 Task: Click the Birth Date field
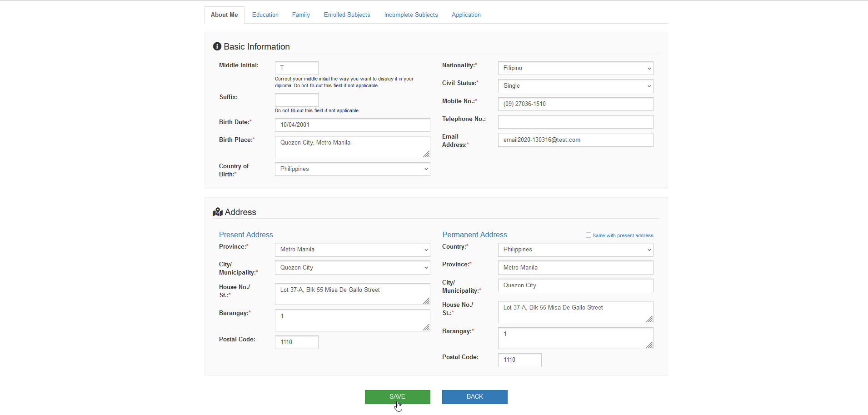[352, 125]
